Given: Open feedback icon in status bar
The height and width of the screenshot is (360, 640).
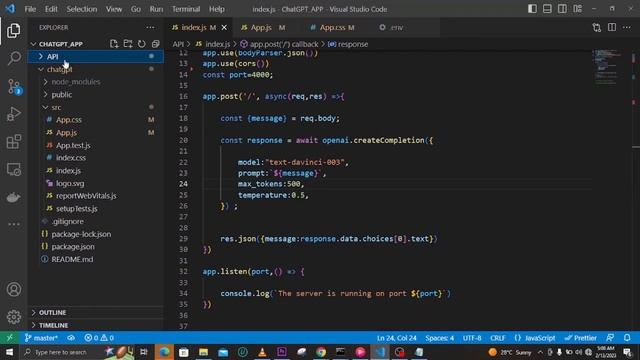Looking at the screenshot, I should click(x=610, y=338).
